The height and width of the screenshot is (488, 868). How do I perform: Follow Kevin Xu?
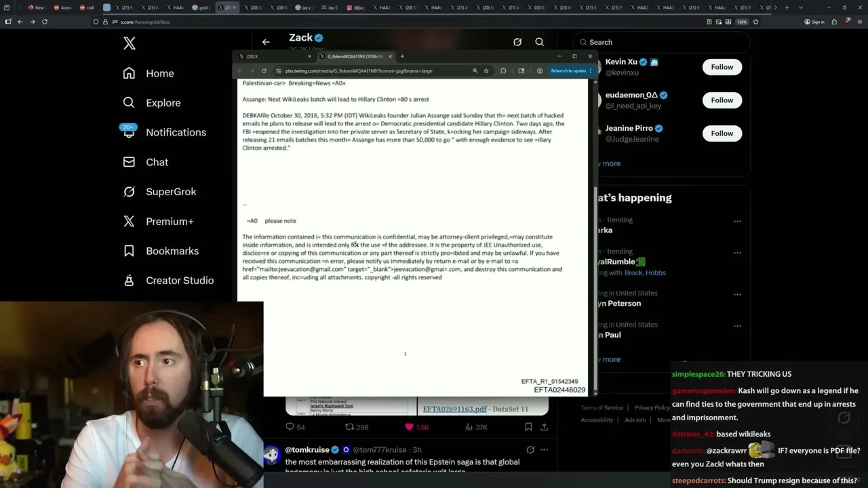point(722,67)
